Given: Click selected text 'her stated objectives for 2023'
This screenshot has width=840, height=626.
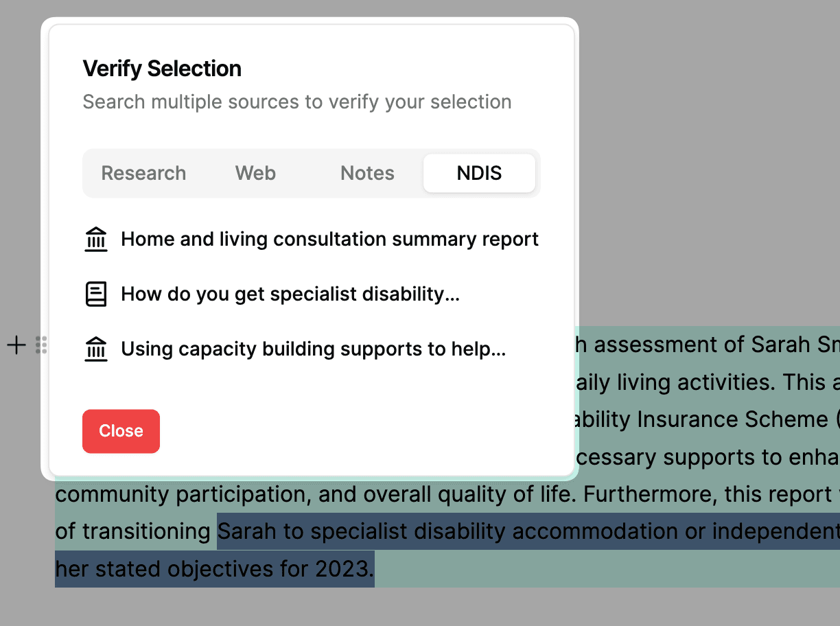Looking at the screenshot, I should click(214, 569).
